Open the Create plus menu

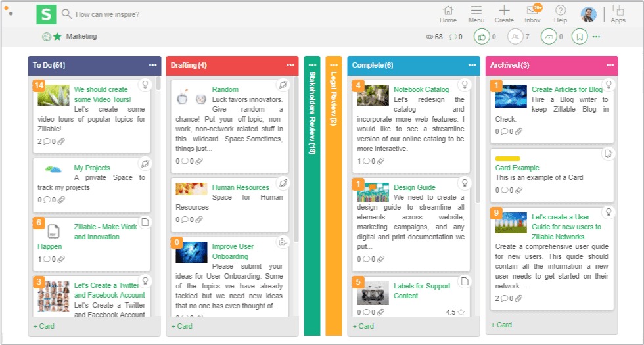click(504, 14)
